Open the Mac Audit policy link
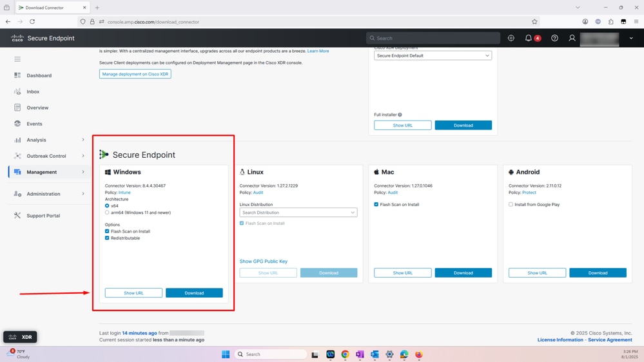This screenshot has height=362, width=644. click(393, 193)
